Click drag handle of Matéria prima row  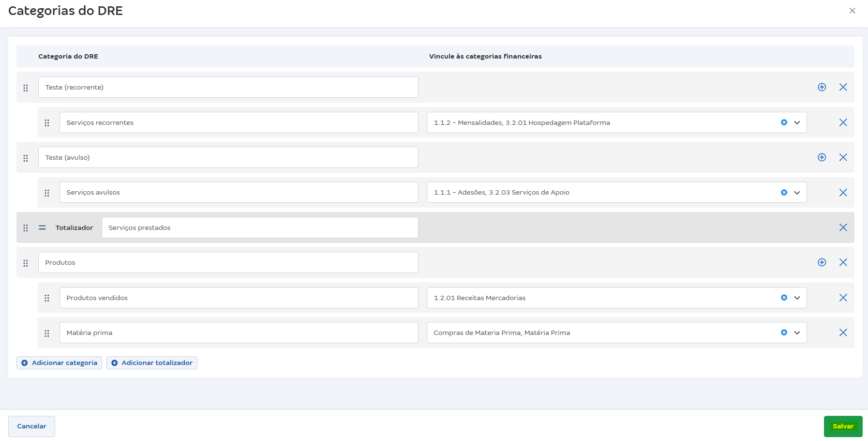tap(47, 333)
